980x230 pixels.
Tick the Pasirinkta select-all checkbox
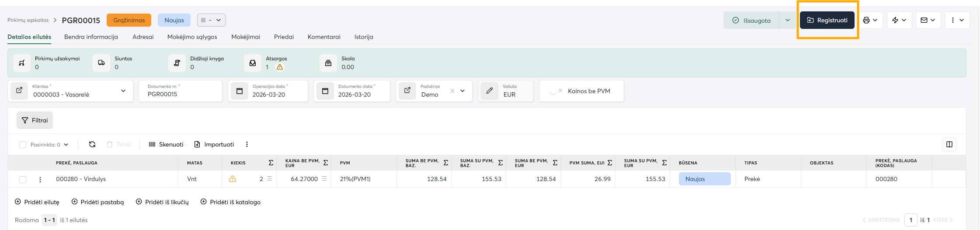(x=23, y=145)
